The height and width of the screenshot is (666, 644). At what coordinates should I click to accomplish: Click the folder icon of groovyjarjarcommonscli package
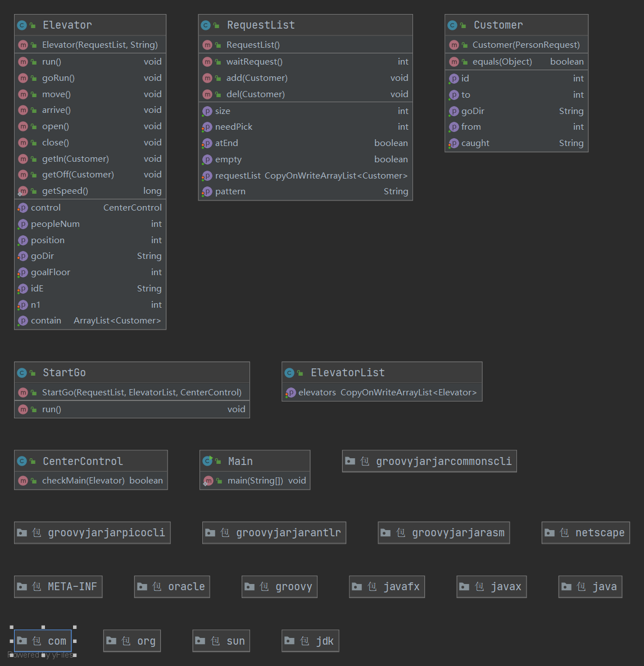[350, 461]
